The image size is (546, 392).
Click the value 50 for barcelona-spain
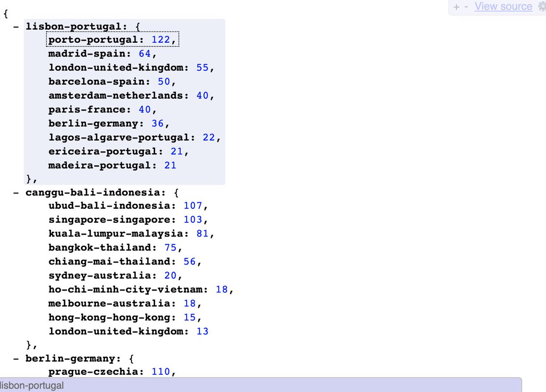click(x=164, y=82)
